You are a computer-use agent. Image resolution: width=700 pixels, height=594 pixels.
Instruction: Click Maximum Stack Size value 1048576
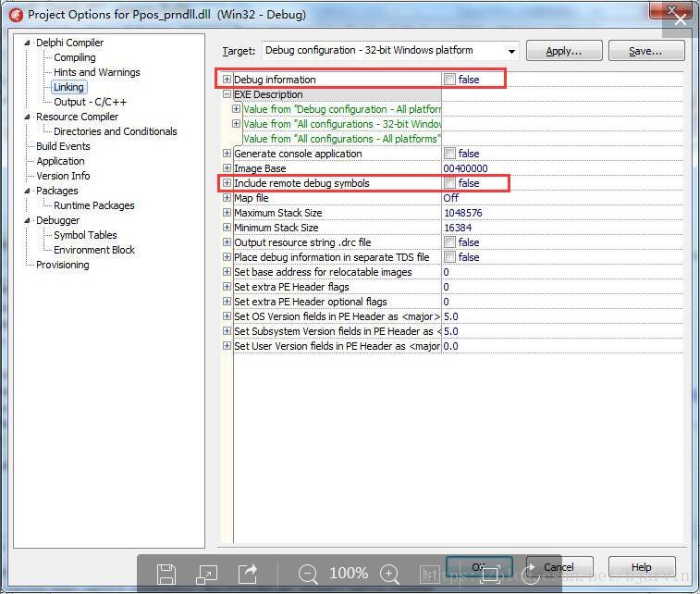tap(463, 213)
